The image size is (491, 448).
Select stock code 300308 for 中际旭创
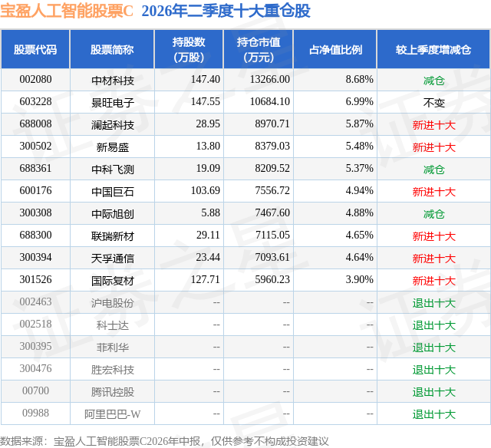tap(35, 213)
